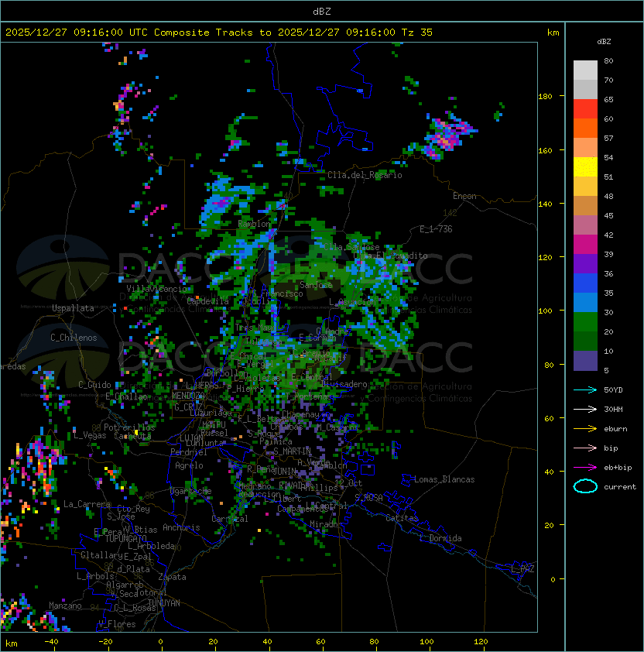Click the Manzano map label

pyautogui.click(x=65, y=606)
